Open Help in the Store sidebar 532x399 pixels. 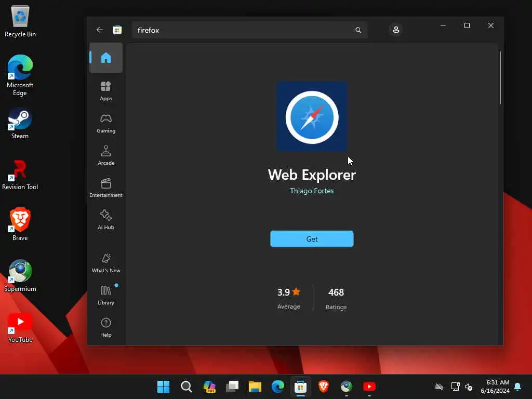pyautogui.click(x=106, y=327)
